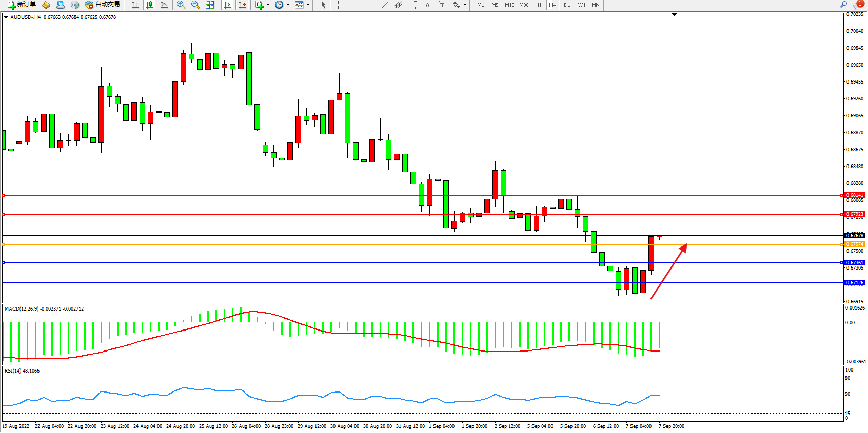
Task: Click the red 0.68141 price level label
Action: pyautogui.click(x=855, y=195)
